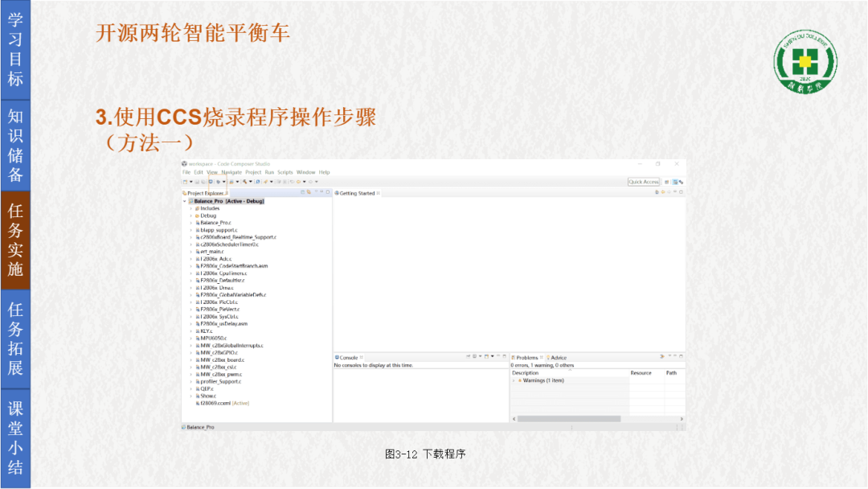
Task: Click the Open Perspective icon
Action: tap(667, 182)
